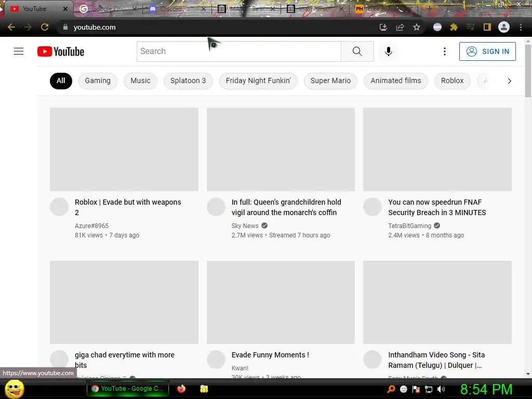
Task: Close the YouTube browser tab
Action: (x=65, y=9)
